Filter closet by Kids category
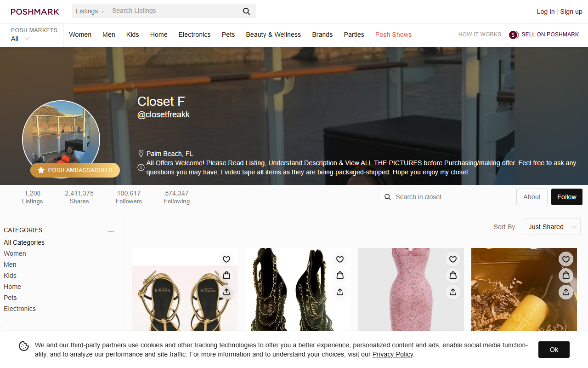Screen dimensions: 588x368 click(10, 276)
